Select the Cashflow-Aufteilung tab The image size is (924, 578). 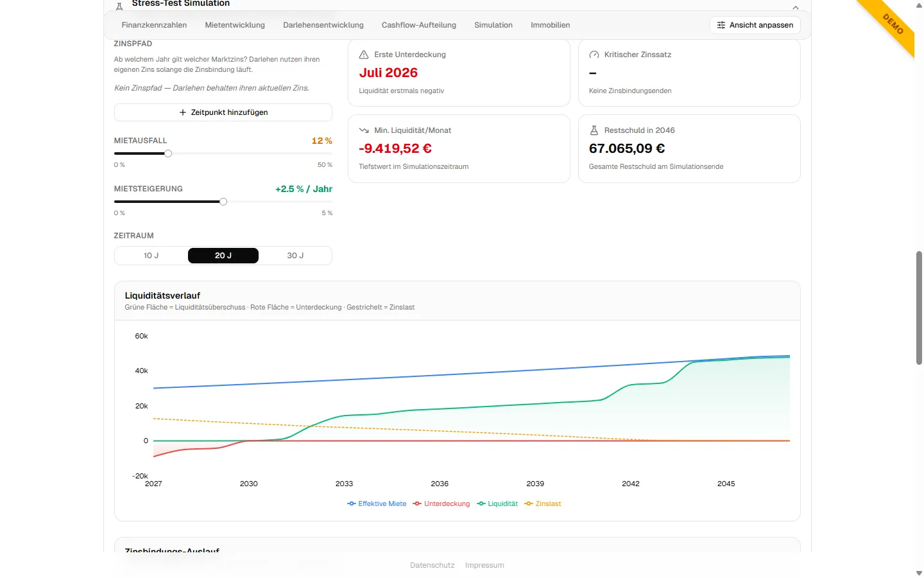[x=419, y=25]
